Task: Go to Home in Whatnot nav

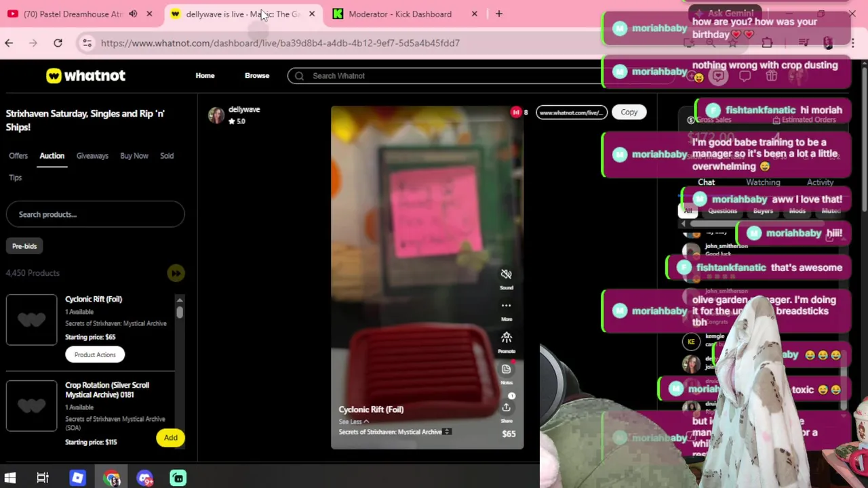Action: 205,76
